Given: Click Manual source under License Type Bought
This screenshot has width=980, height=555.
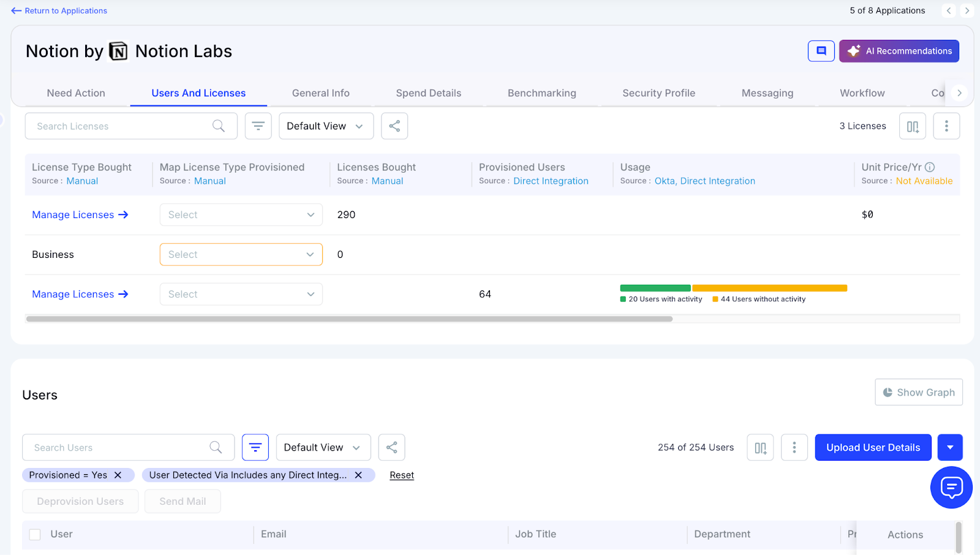Looking at the screenshot, I should tap(82, 181).
